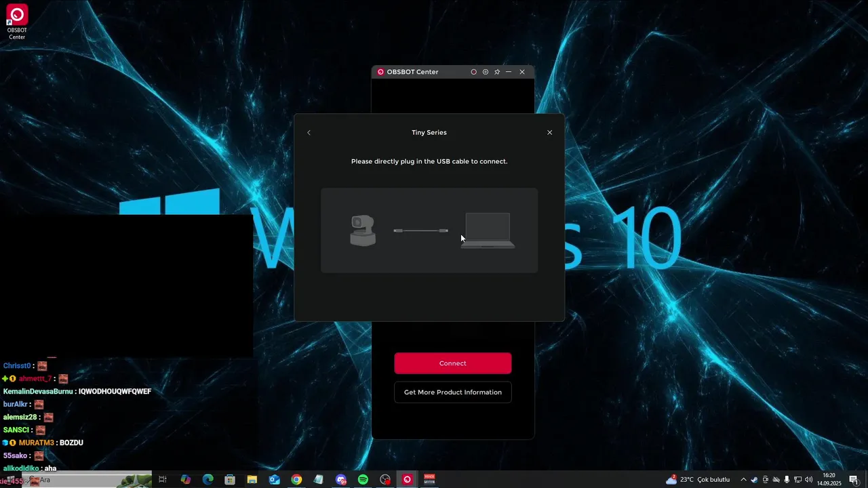This screenshot has width=868, height=488.
Task: Click the red Connect button
Action: pyautogui.click(x=453, y=363)
